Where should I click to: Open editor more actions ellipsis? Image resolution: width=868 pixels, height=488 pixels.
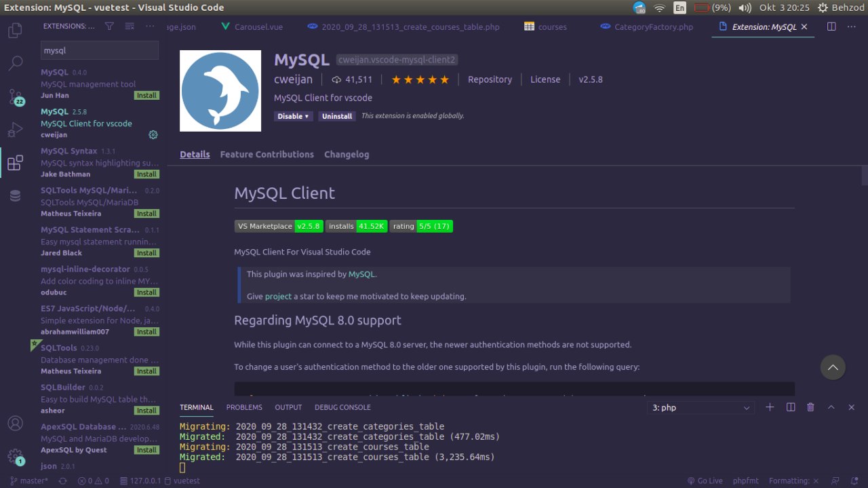852,26
